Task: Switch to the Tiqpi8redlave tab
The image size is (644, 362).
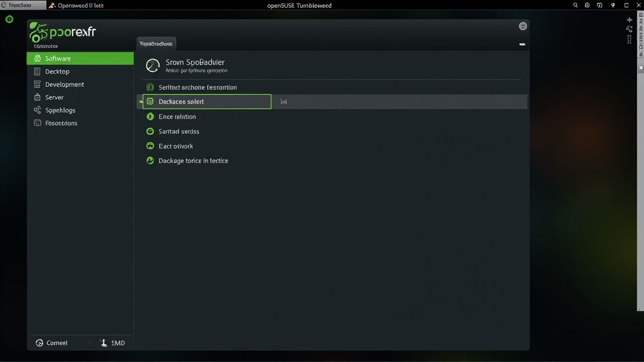Action: pyautogui.click(x=156, y=44)
